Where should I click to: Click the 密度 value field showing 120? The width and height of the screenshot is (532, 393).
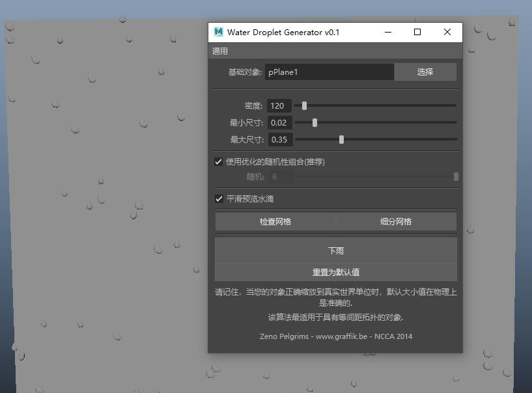[x=279, y=105]
